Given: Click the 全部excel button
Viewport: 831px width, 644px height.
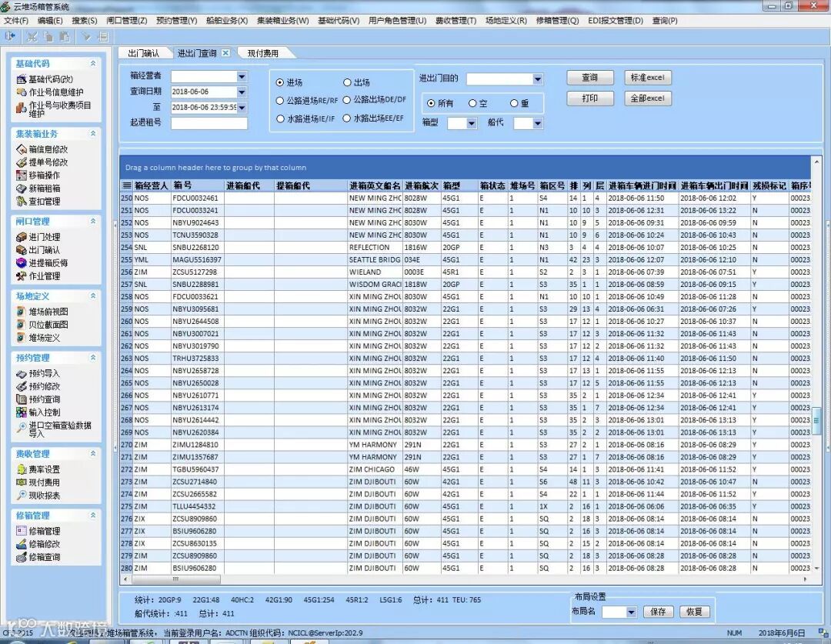Looking at the screenshot, I should (648, 98).
